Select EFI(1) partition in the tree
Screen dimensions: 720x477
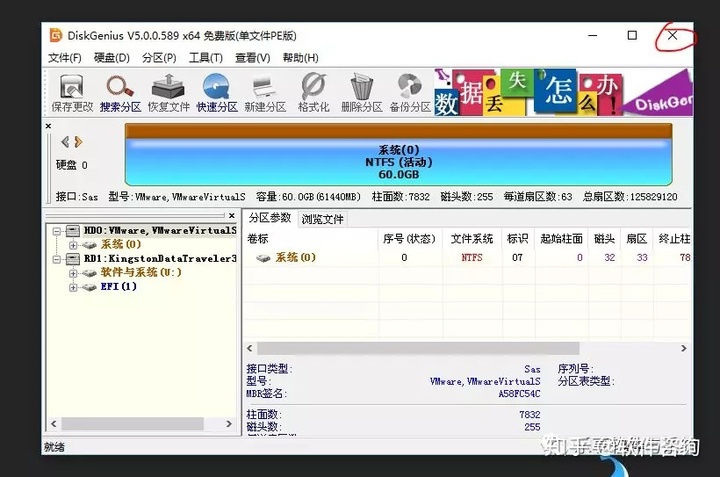coord(118,286)
